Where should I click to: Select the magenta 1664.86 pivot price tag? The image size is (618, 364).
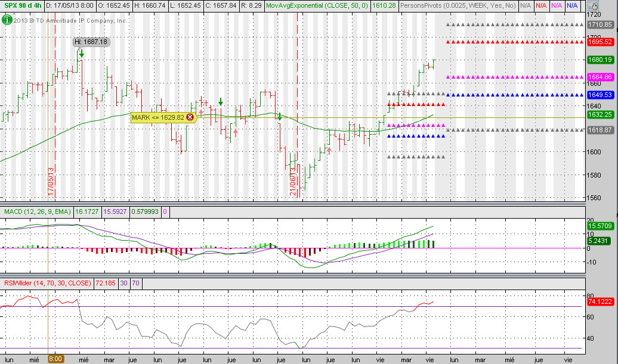click(x=600, y=77)
